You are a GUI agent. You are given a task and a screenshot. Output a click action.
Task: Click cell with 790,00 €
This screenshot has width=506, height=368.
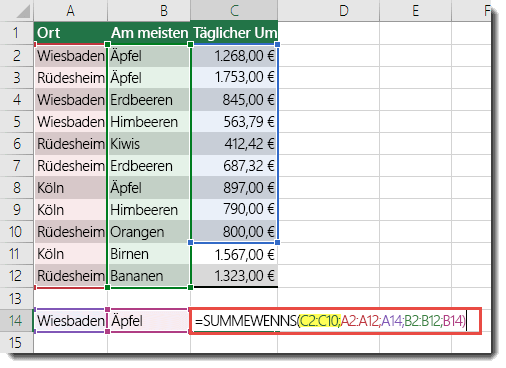[x=234, y=210]
